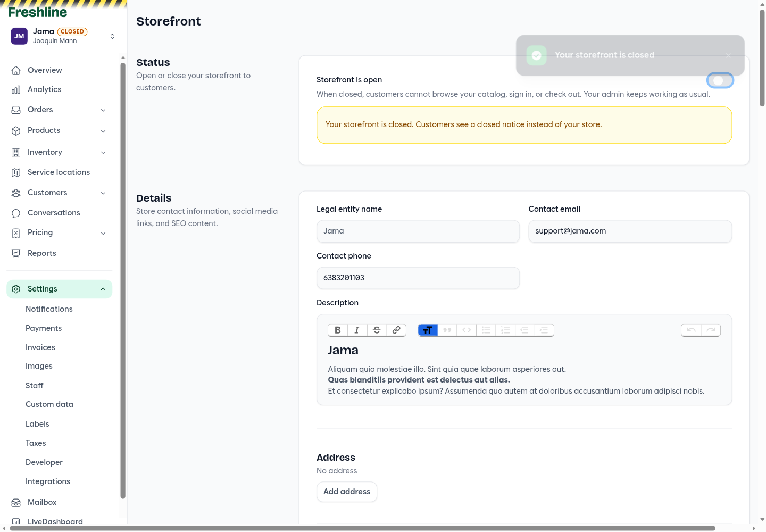Viewport: 766px width, 532px height.
Task: Open Reports via its chart icon
Action: click(x=16, y=253)
